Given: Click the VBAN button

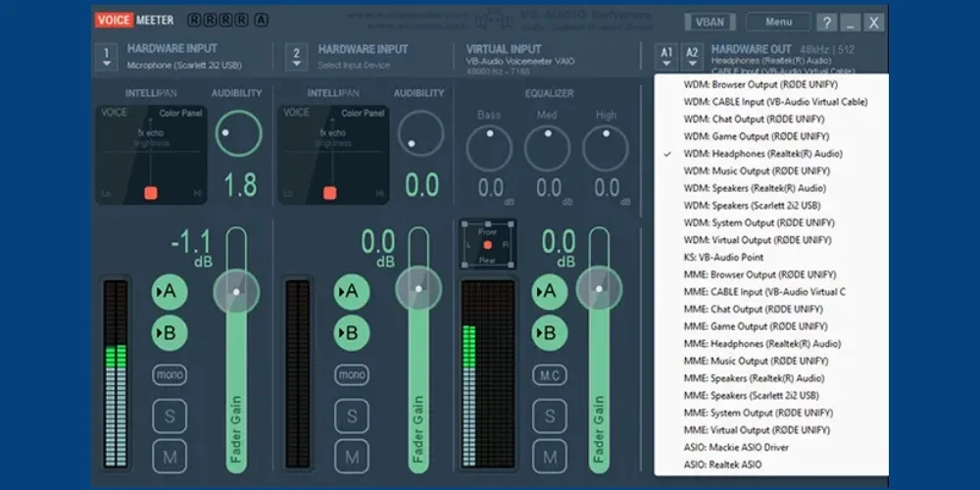Looking at the screenshot, I should [710, 22].
